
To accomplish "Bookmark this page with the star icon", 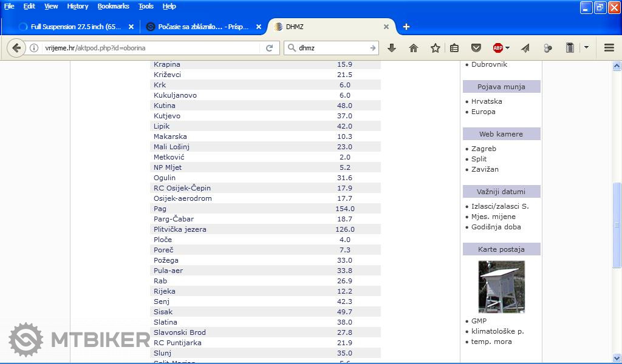I will tap(435, 48).
